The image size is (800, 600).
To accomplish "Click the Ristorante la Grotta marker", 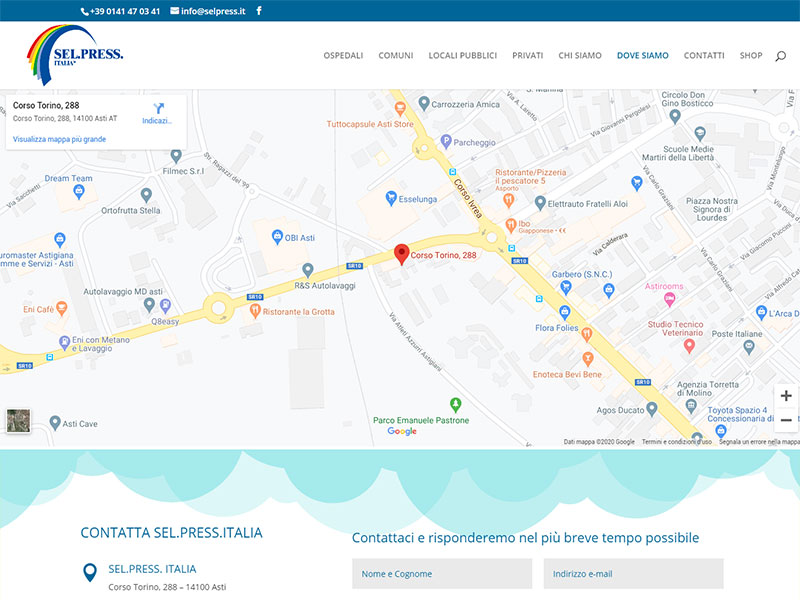I will coord(255,311).
